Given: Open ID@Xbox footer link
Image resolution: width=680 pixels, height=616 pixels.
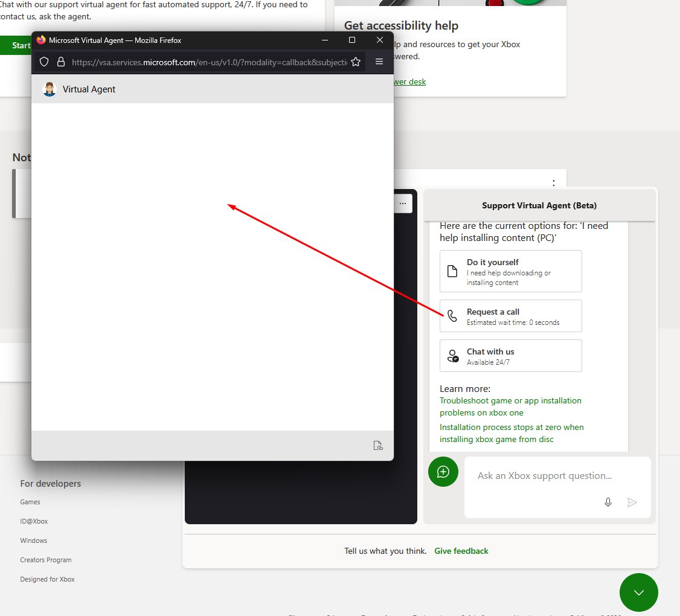Looking at the screenshot, I should click(x=34, y=521).
